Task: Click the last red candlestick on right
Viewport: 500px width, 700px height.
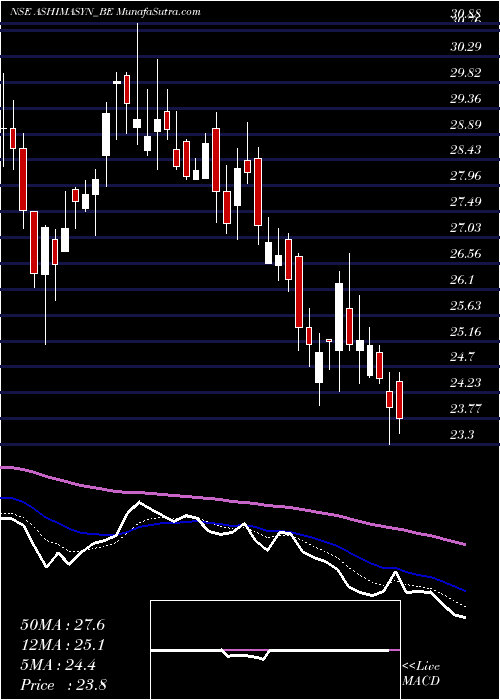Action: click(x=400, y=400)
